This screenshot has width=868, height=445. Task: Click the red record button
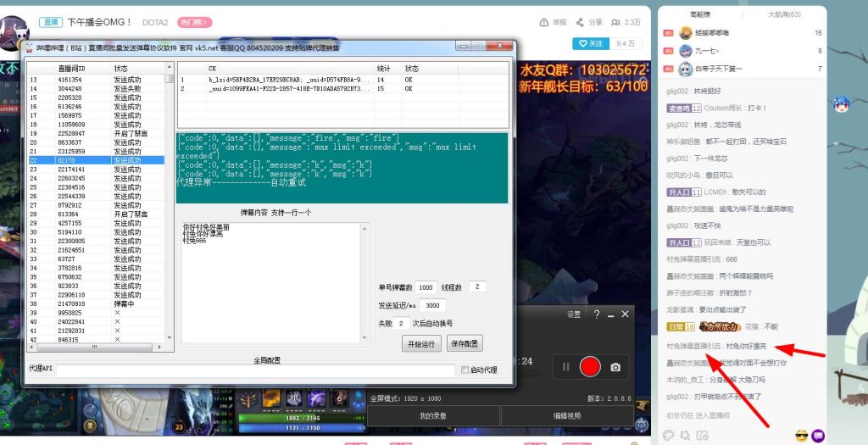click(x=590, y=366)
